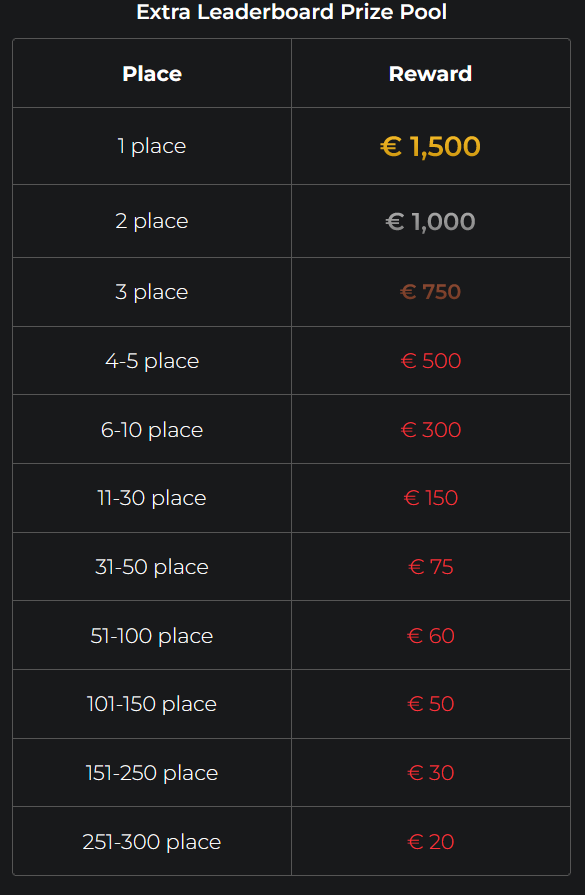Screen dimensions: 585x895
Task: Select the 251-300 place cell
Action: tap(152, 842)
